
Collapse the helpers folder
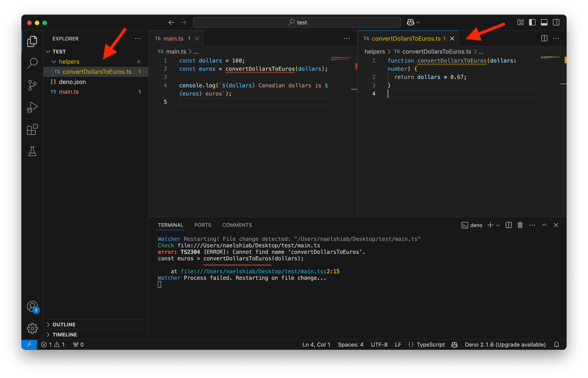96,62
